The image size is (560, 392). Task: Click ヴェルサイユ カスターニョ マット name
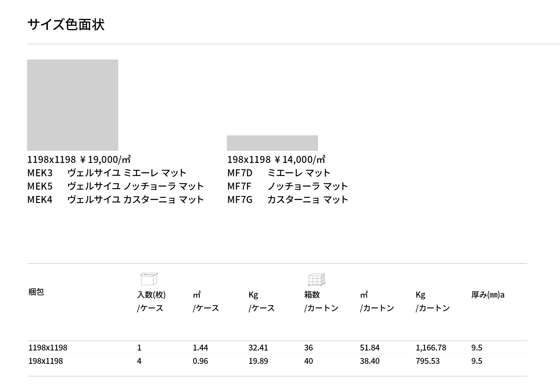135,199
